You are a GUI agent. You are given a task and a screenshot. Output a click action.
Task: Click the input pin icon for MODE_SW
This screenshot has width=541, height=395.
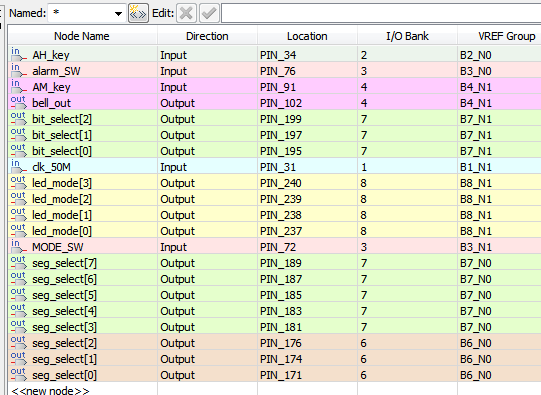(x=19, y=247)
